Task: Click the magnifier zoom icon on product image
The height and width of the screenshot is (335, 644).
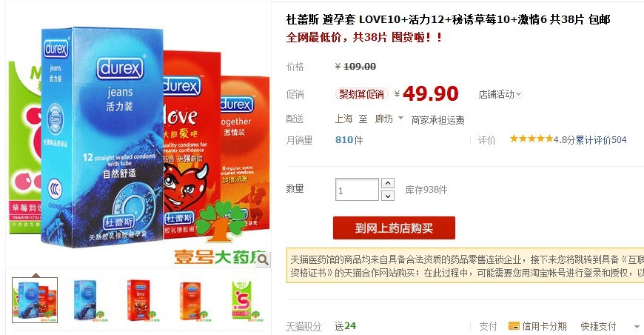Action: coord(263,259)
